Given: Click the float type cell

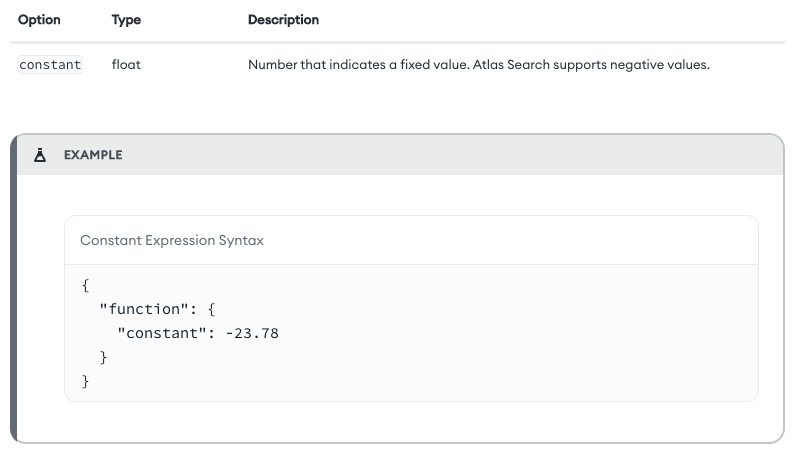Looking at the screenshot, I should (126, 66).
